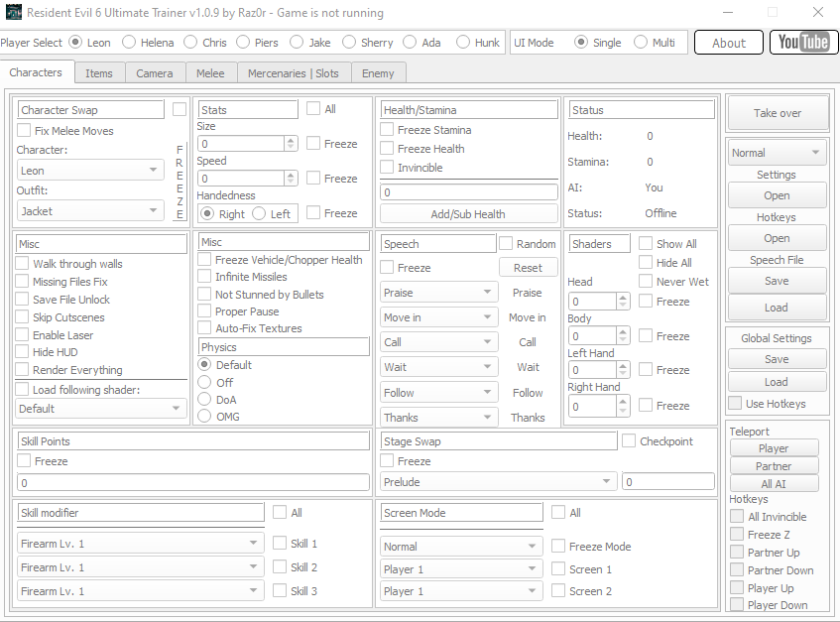This screenshot has height=622, width=840.
Task: Go to the Melee tab
Action: 210,73
